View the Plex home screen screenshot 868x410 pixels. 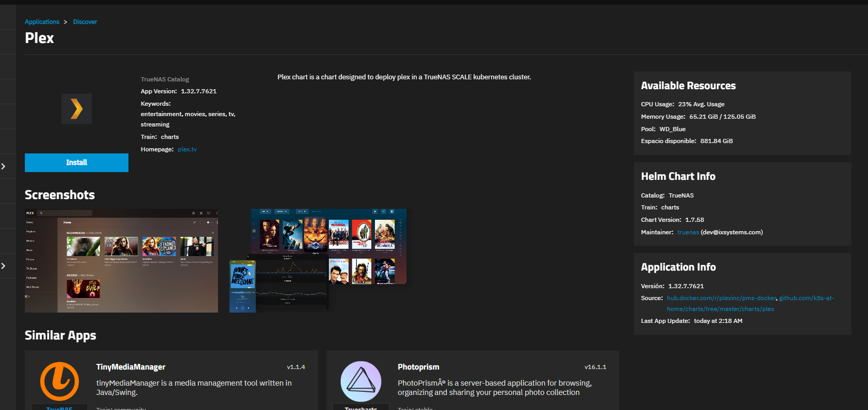pos(122,261)
